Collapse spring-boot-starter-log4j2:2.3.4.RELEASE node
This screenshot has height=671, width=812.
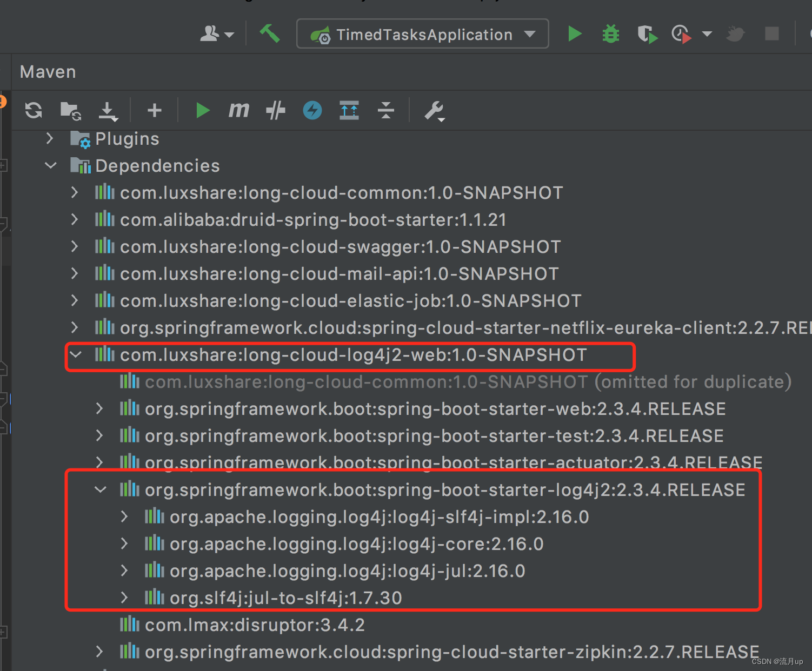point(101,489)
